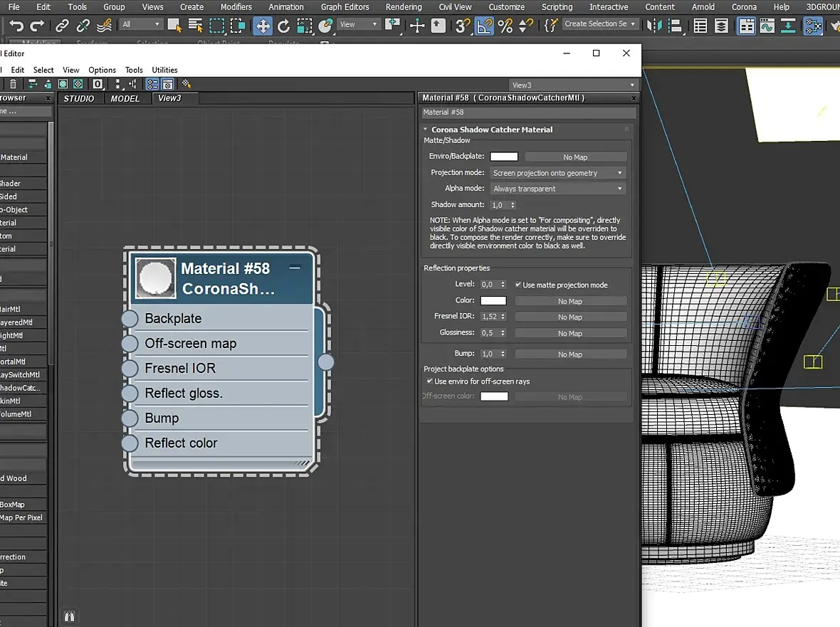The image size is (840, 627).
Task: Click the trash delete icon
Action: click(13, 84)
